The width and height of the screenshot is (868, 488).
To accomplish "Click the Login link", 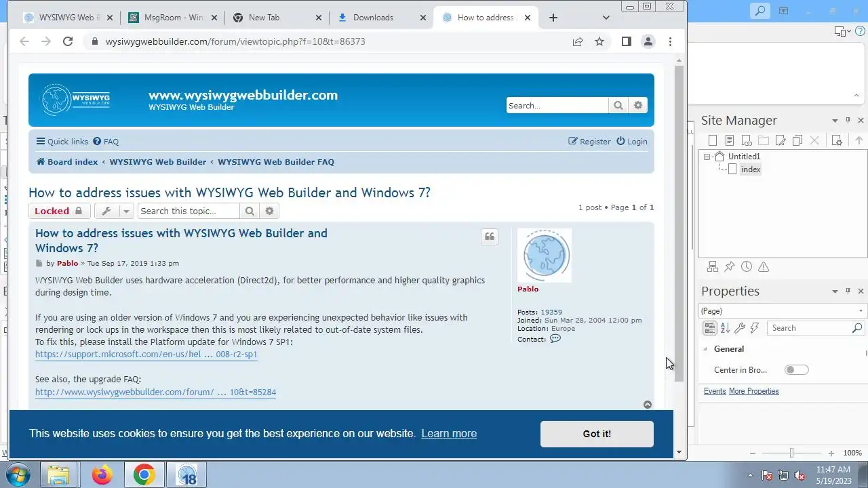I will tap(631, 142).
